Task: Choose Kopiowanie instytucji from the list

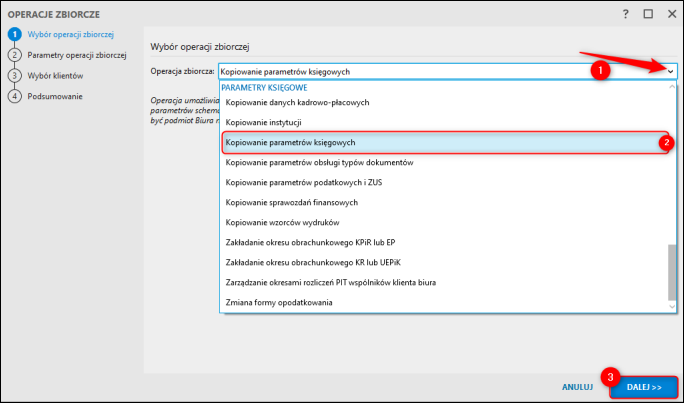Action: click(x=263, y=123)
